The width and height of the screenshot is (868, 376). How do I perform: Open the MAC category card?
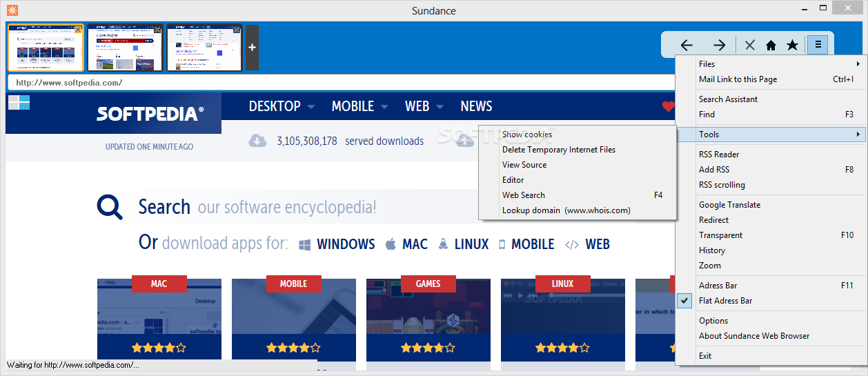[x=159, y=319]
